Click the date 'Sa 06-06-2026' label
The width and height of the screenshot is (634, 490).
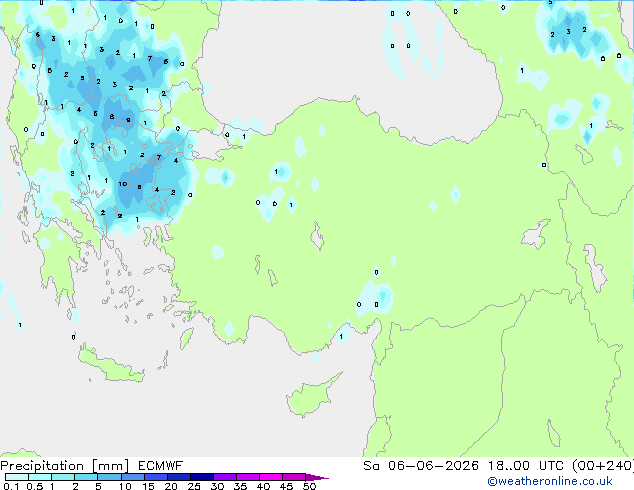421,466
